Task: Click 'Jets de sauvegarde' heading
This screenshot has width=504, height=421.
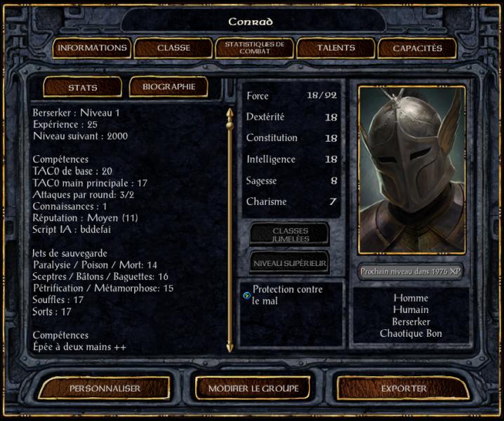Action: click(x=69, y=253)
